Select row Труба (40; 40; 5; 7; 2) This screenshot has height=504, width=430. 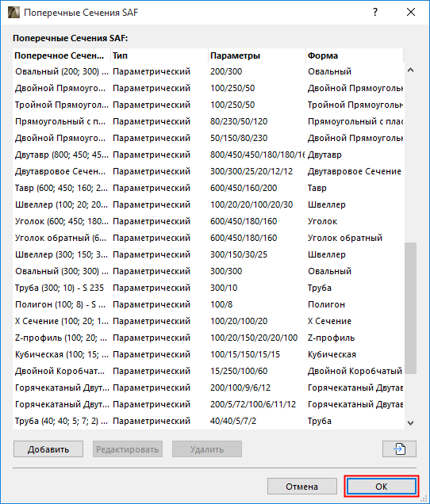[208, 421]
